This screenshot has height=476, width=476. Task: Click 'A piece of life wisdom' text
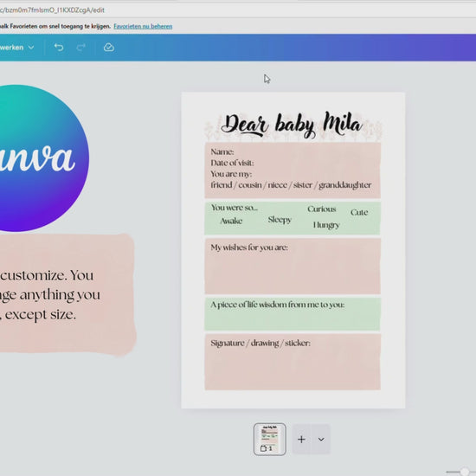278,305
